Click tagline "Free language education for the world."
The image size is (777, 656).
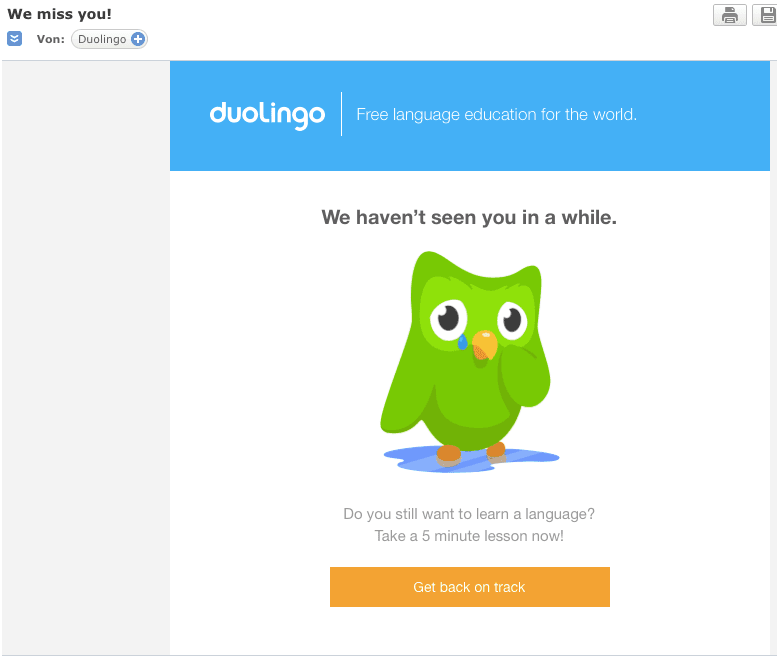(497, 114)
